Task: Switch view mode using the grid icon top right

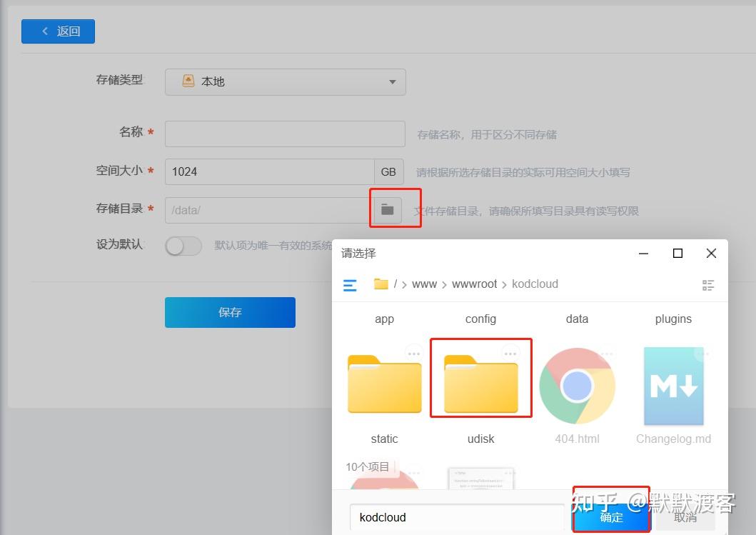Action: pyautogui.click(x=708, y=284)
